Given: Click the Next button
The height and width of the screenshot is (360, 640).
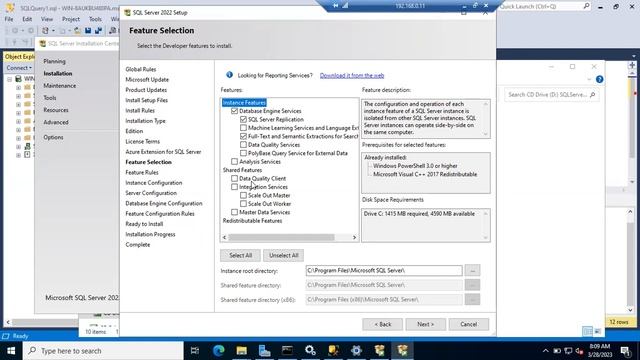Looking at the screenshot, I should pyautogui.click(x=425, y=324).
